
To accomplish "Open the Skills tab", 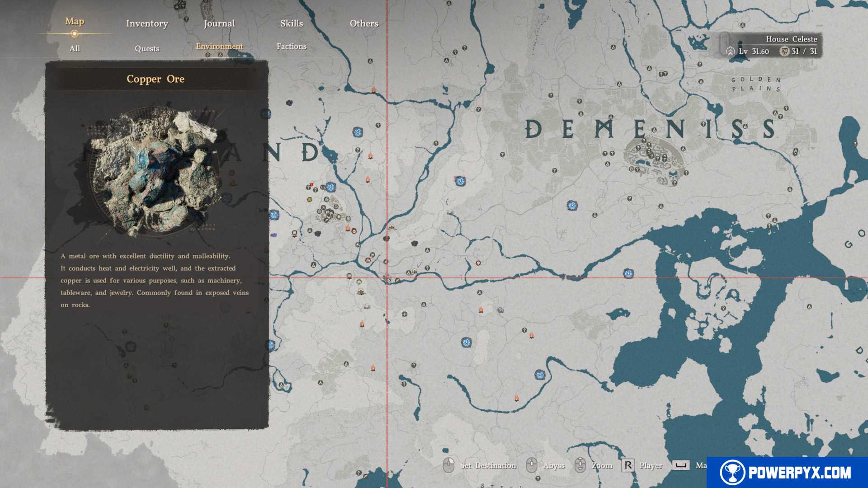I will pyautogui.click(x=292, y=23).
